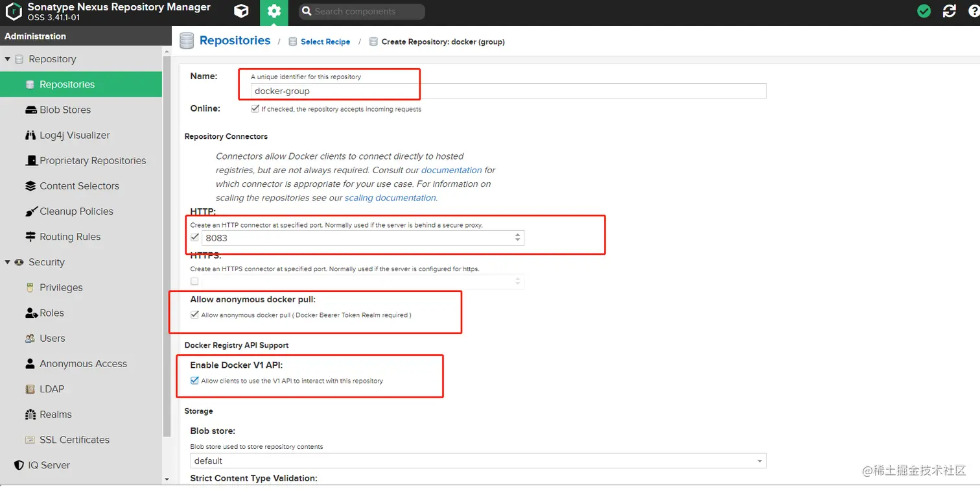Viewport: 980px width, 491px height.
Task: Click the Security eye icon
Action: point(19,262)
